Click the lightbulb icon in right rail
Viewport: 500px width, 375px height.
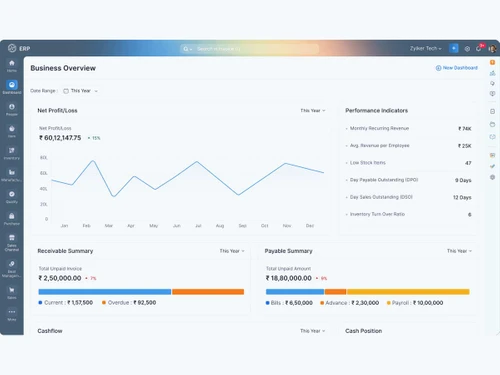(492, 83)
